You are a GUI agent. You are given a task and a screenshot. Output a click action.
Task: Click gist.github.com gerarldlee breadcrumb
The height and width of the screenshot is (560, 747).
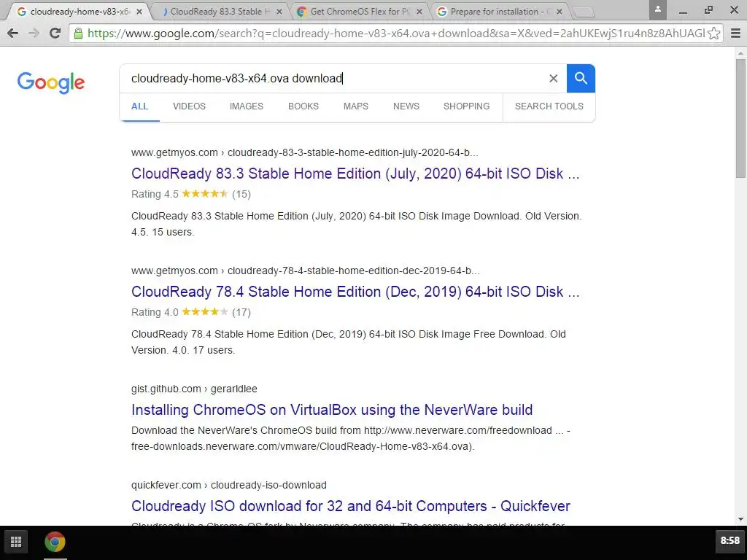click(x=194, y=389)
